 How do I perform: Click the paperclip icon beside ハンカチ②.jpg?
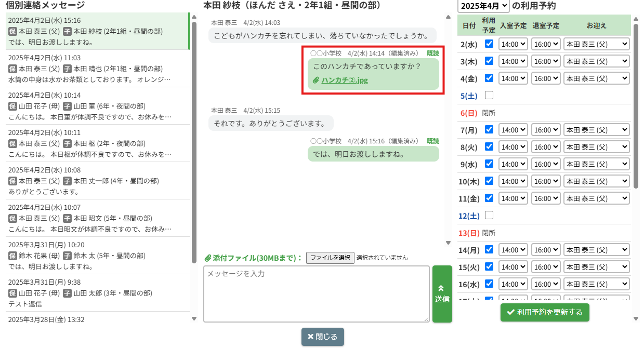pyautogui.click(x=316, y=81)
